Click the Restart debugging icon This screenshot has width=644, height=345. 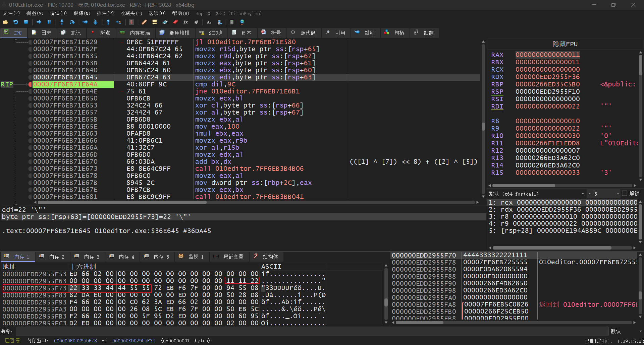pyautogui.click(x=16, y=22)
